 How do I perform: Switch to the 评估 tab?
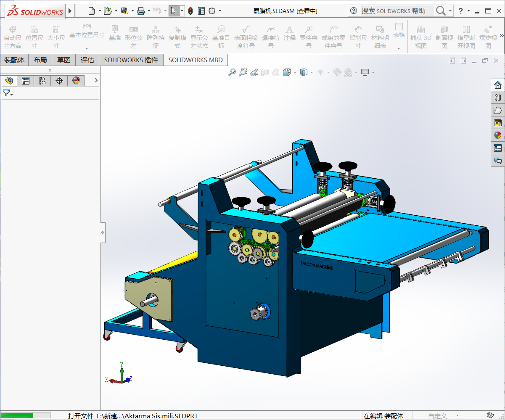(x=87, y=60)
